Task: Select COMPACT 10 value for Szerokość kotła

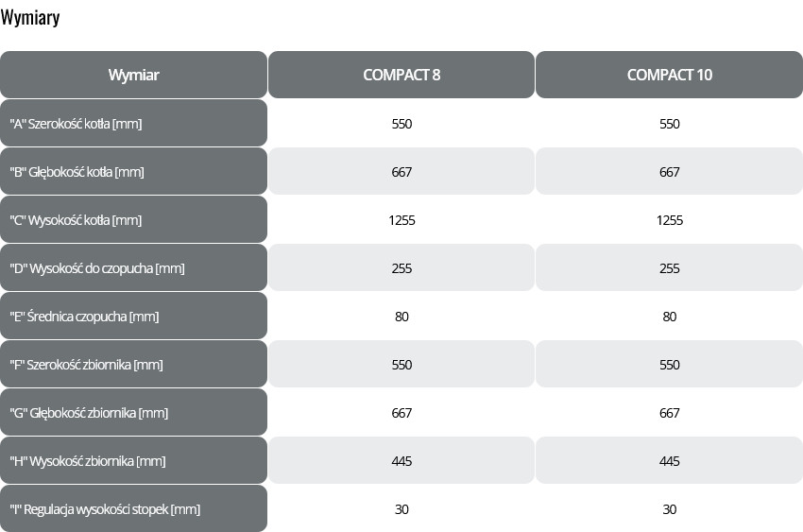Action: 669,124
